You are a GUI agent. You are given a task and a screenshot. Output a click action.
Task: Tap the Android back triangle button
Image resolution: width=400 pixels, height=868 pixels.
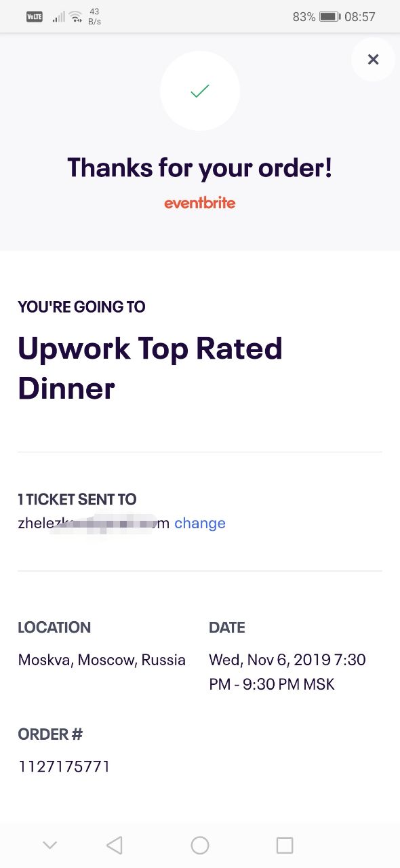coord(115,845)
